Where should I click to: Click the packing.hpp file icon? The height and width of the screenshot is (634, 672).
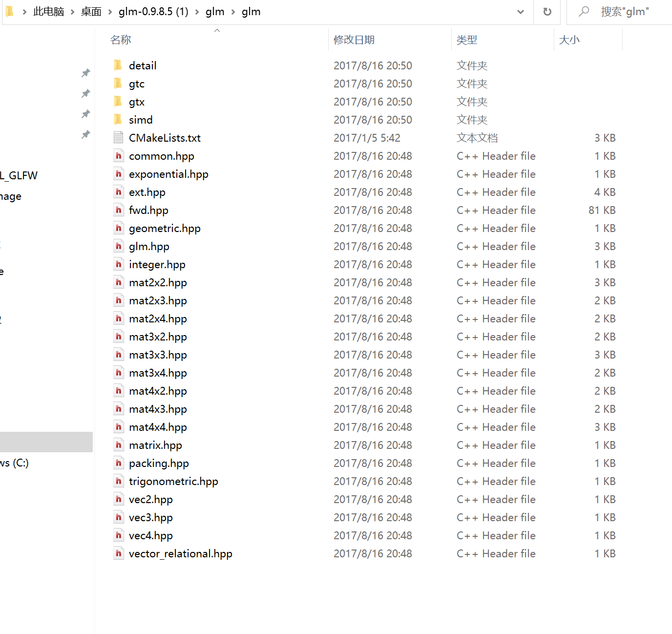118,463
